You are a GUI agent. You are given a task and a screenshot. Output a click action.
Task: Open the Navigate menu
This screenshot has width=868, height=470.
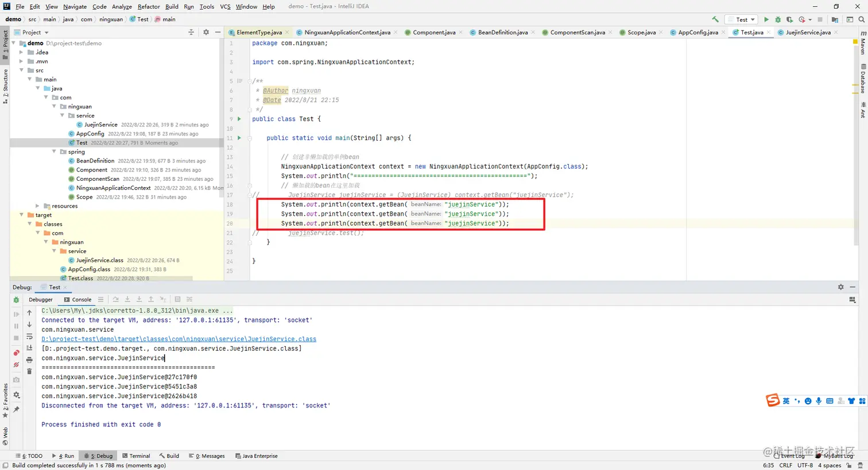(75, 6)
